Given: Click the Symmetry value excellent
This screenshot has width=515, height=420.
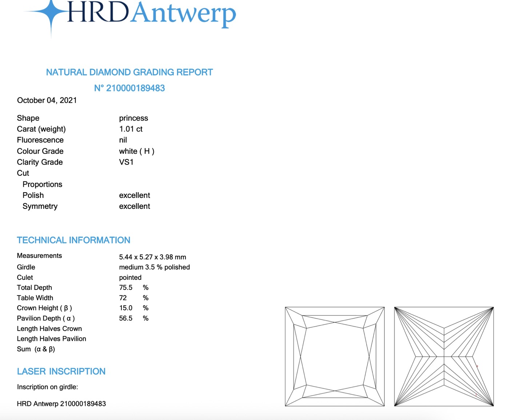Looking at the screenshot, I should point(134,206).
